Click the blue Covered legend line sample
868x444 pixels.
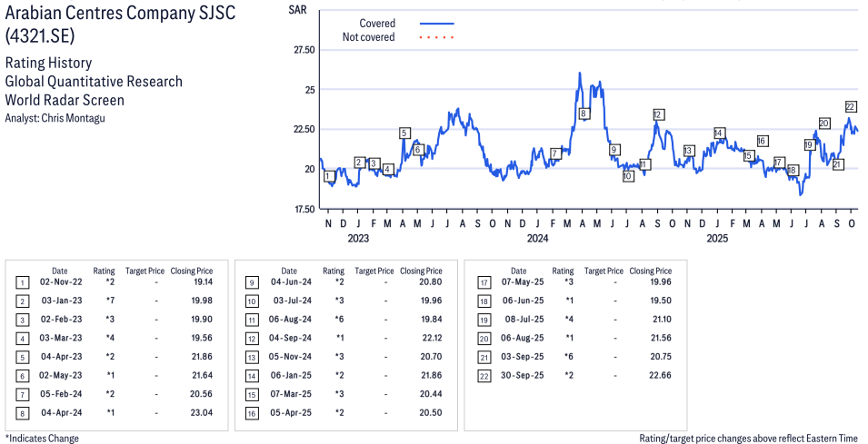[437, 24]
